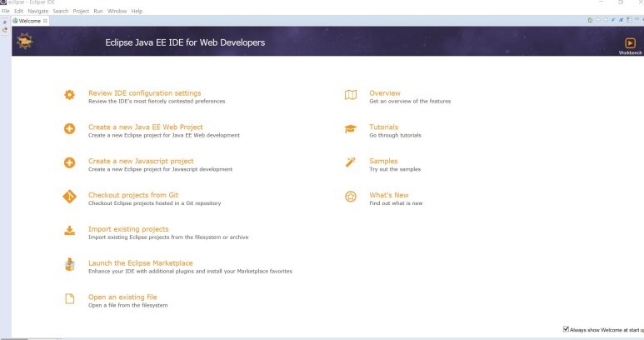Click the Git diamond icon

(69, 197)
